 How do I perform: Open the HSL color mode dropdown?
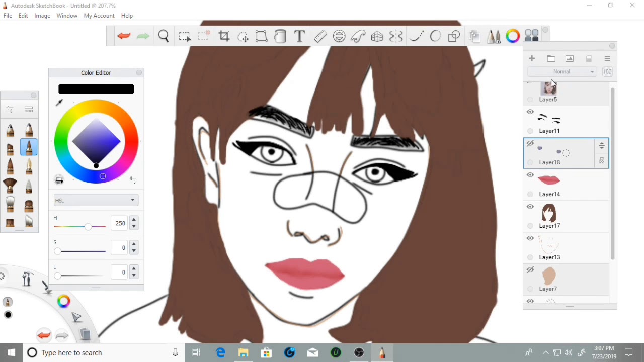pos(96,200)
